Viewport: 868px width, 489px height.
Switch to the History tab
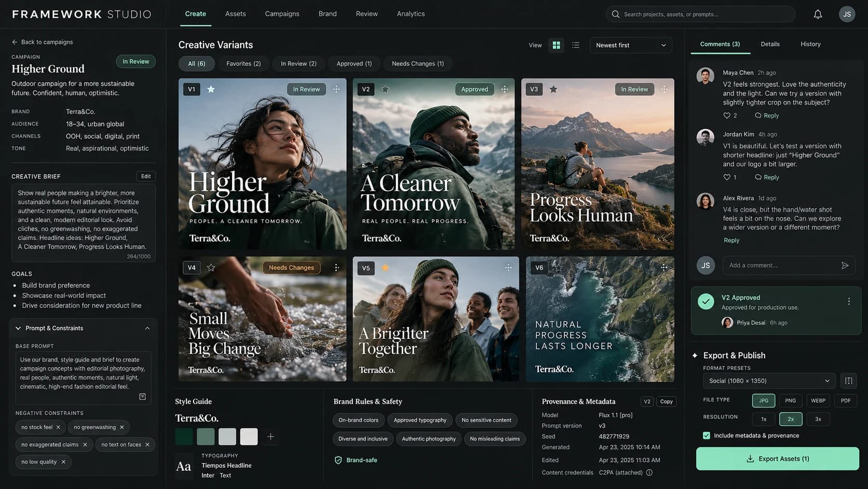point(810,44)
